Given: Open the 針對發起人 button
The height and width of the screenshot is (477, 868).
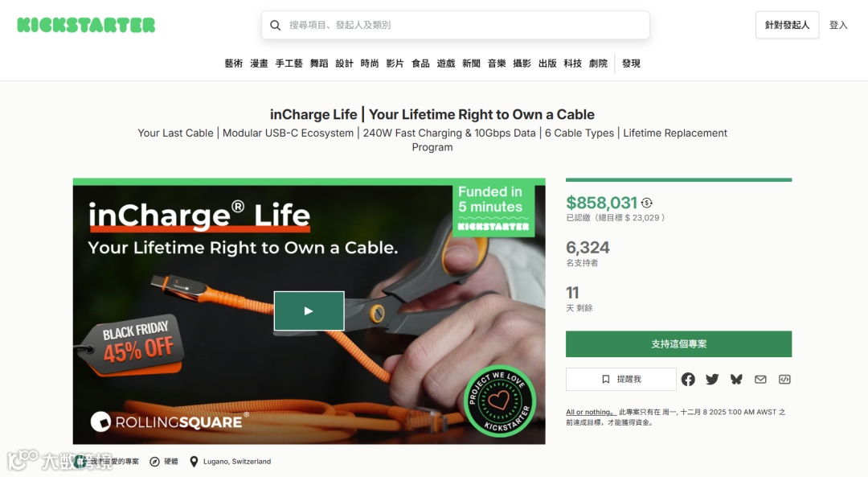Looking at the screenshot, I should pos(787,25).
